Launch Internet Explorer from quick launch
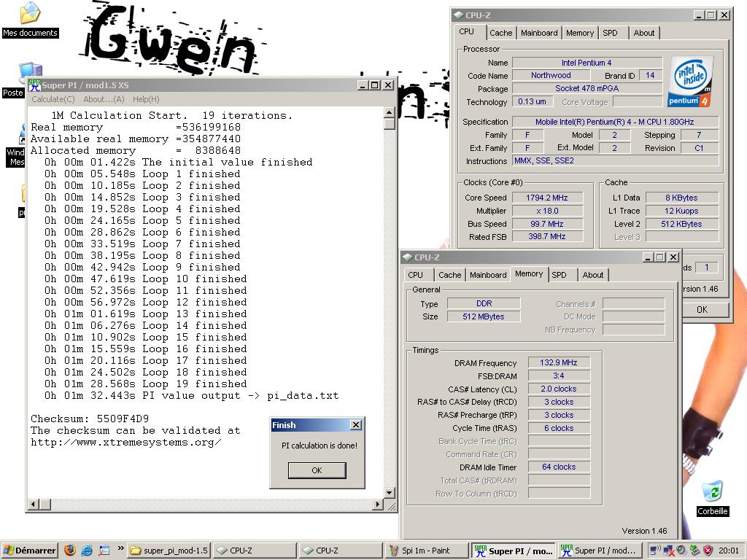Viewport: 747px width, 560px height. pos(87,551)
